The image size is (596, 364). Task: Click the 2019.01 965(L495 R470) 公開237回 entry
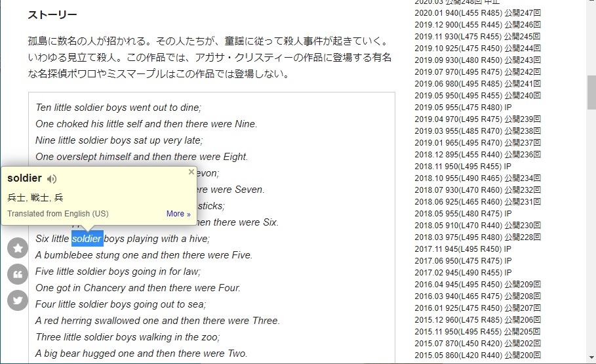click(x=477, y=142)
